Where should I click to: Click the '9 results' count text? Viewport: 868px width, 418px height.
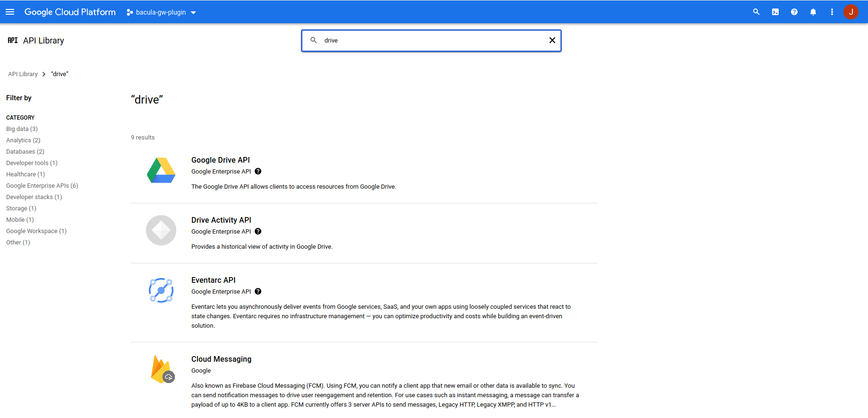click(143, 138)
